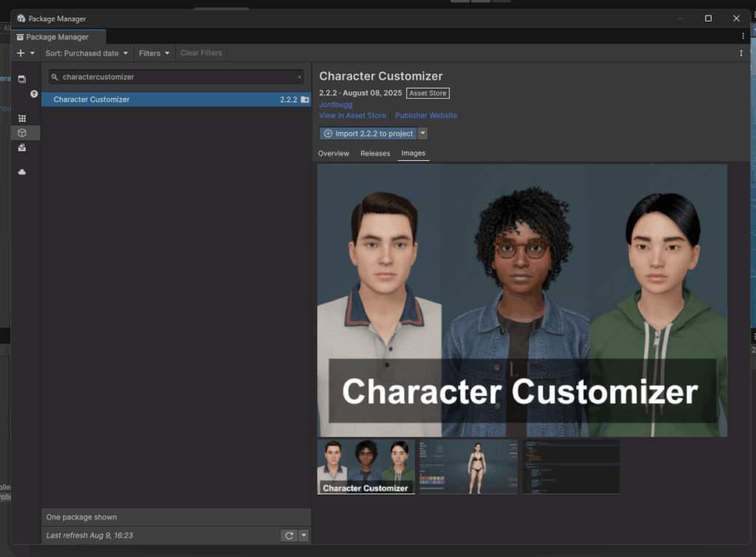Maximize the Package Manager window
756x557 pixels.
click(708, 18)
